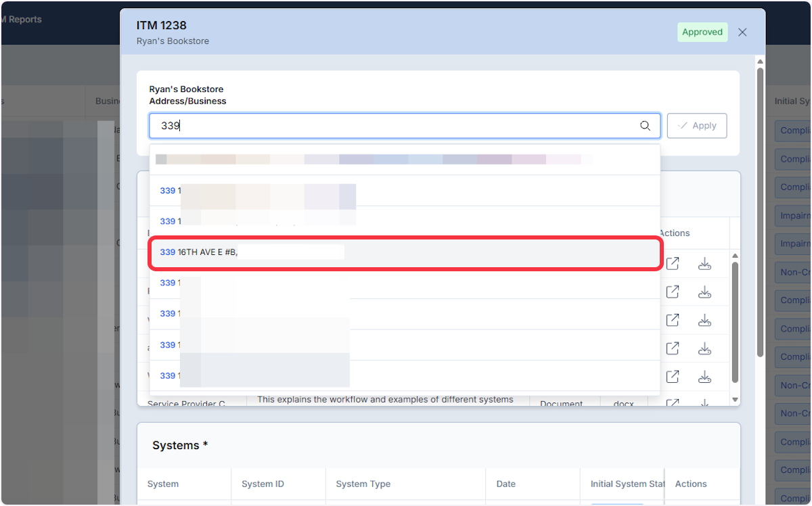Click the System Type column header
The width and height of the screenshot is (812, 506).
[x=363, y=484]
